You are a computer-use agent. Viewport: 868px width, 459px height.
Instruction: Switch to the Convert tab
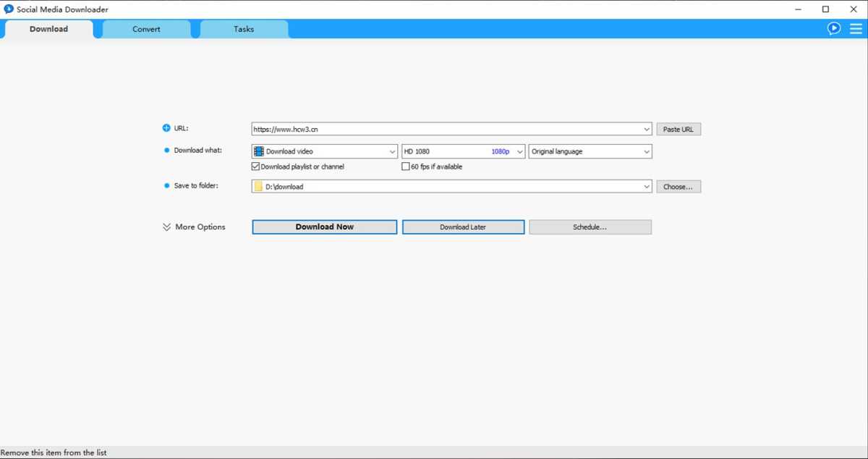coord(146,28)
